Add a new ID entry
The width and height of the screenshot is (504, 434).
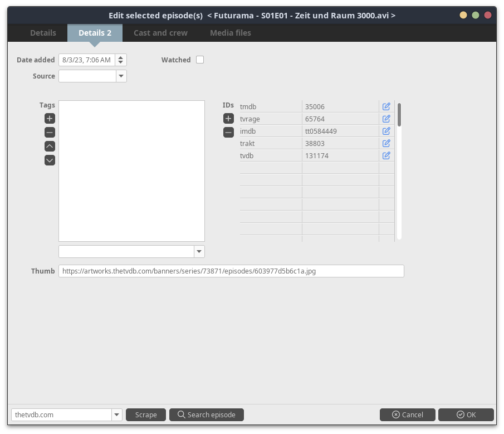[x=228, y=119]
